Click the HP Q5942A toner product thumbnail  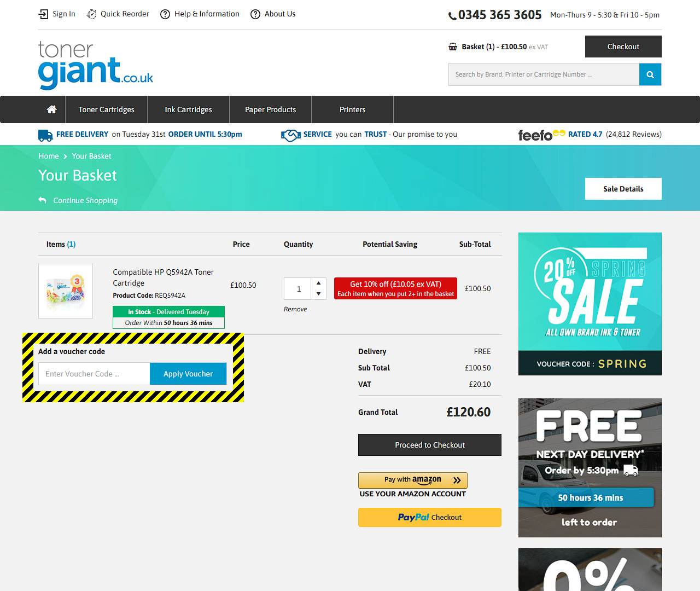[x=65, y=291]
